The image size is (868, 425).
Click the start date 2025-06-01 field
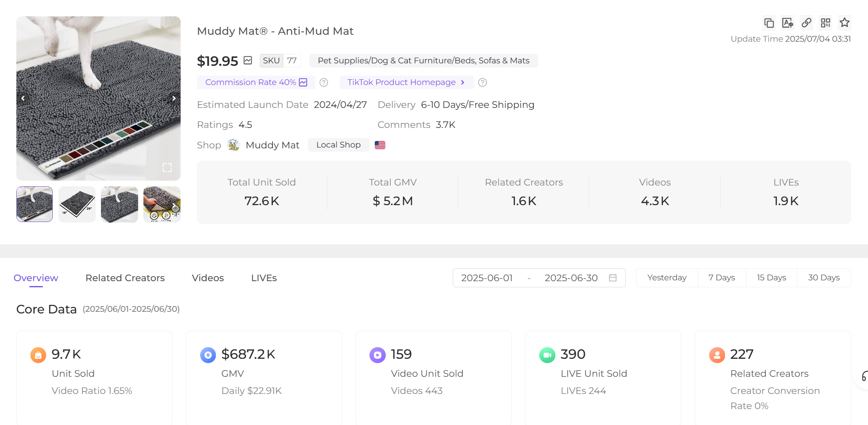point(487,278)
